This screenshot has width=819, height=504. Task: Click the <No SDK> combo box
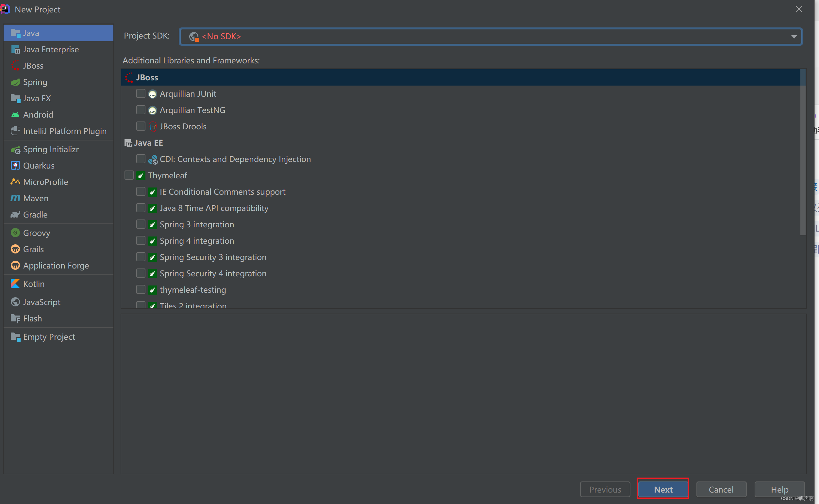[x=491, y=36]
